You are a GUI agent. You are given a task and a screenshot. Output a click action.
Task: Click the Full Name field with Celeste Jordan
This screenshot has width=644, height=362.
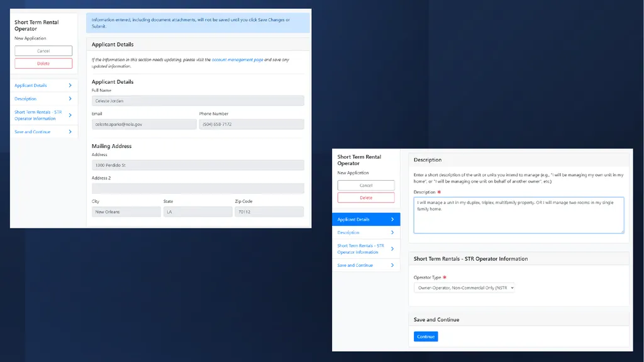pos(198,101)
